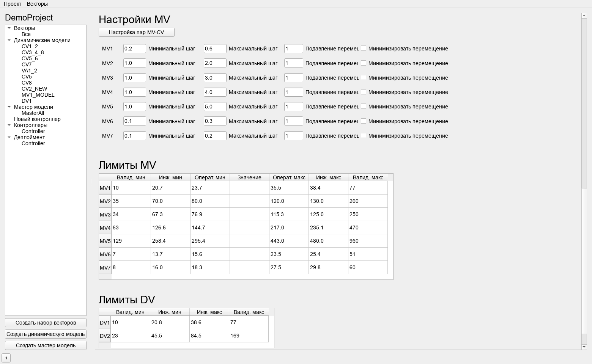The width and height of the screenshot is (592, 364).
Task: Click MV5 'Инж. макс' cell value 480.0
Action: point(328,241)
